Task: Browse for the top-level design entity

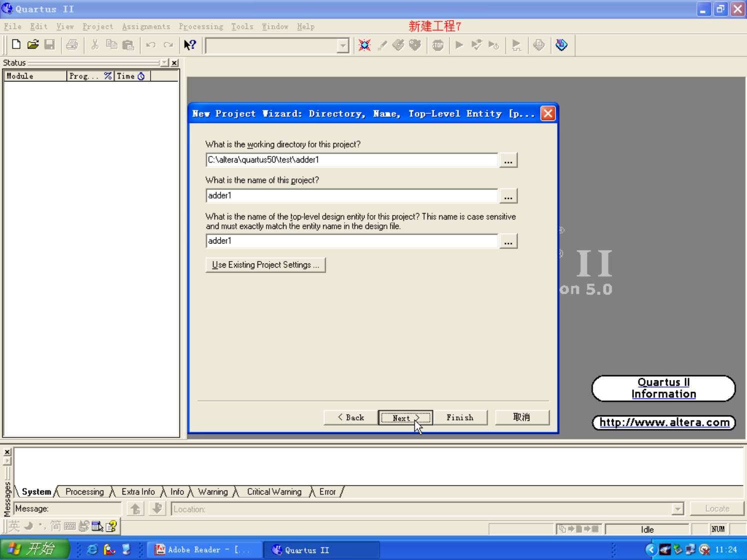Action: click(508, 241)
